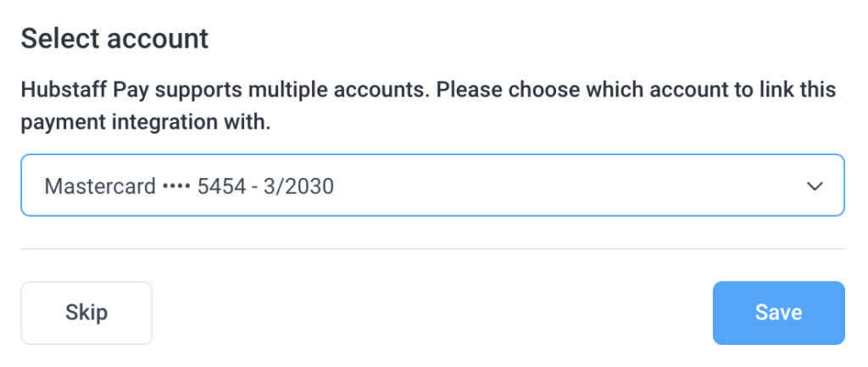Screen dimensions: 868x367
Task: Save the selected Mastercard account link
Action: [x=778, y=313]
